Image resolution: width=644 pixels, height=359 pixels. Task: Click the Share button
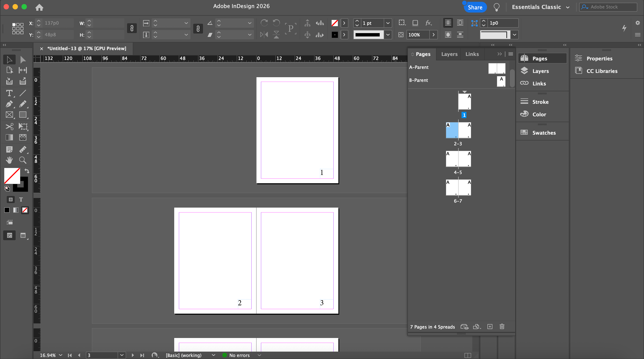pos(475,7)
